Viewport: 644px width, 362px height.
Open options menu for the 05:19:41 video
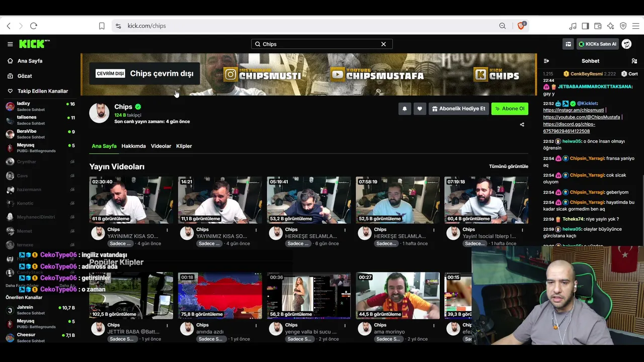pos(345,230)
